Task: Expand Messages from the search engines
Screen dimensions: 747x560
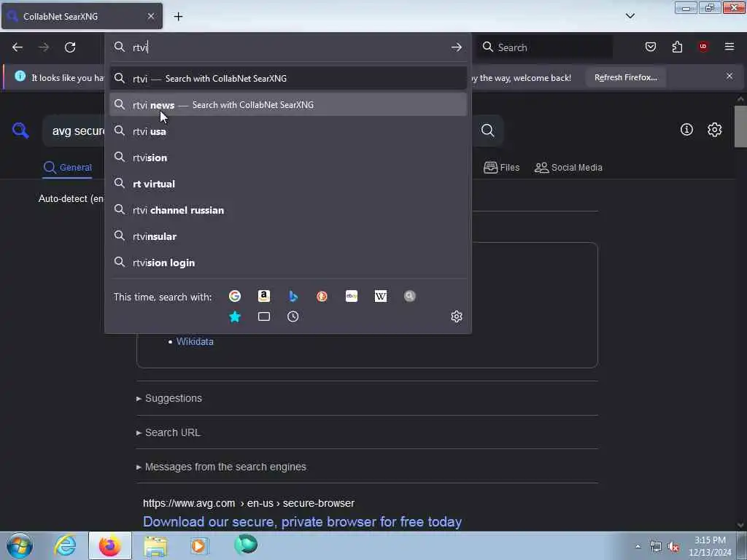Action: pyautogui.click(x=221, y=467)
